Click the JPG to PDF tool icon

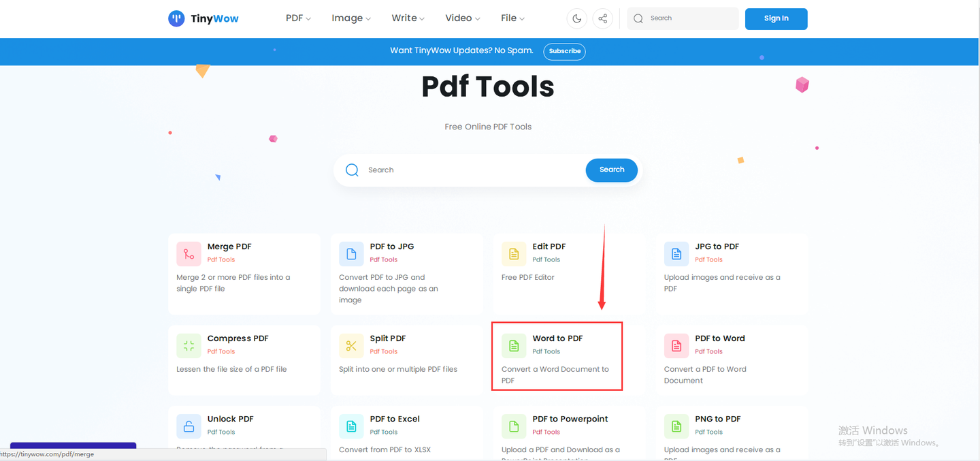click(x=676, y=253)
